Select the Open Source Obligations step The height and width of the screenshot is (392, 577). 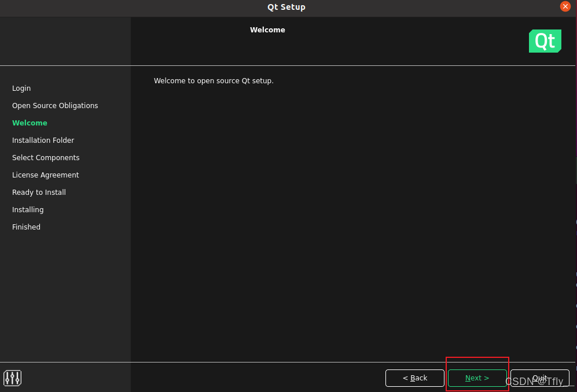(x=55, y=106)
